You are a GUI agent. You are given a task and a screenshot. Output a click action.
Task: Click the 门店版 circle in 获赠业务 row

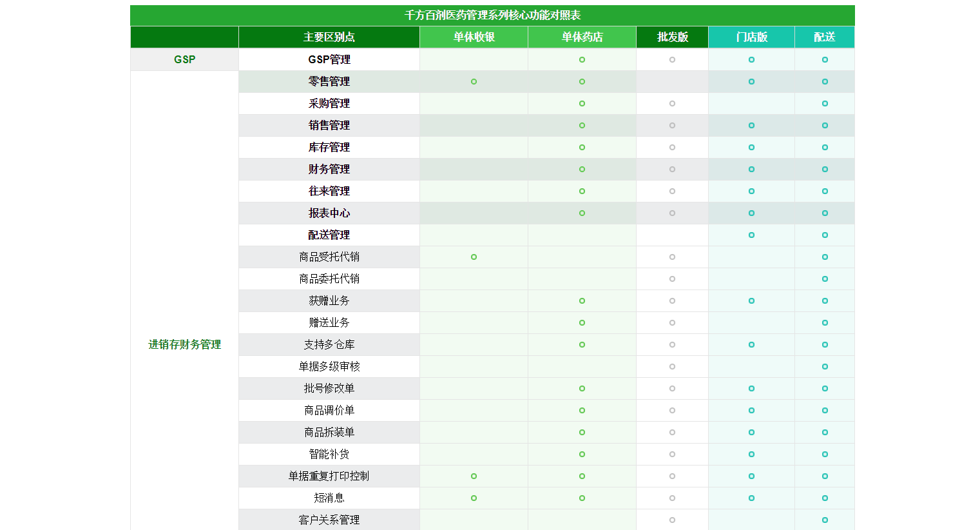point(751,300)
